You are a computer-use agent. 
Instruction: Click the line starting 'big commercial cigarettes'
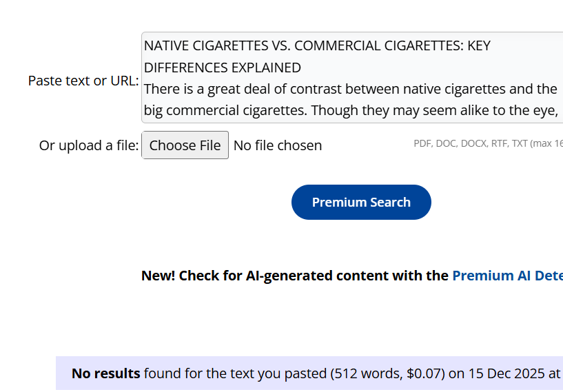click(x=350, y=110)
